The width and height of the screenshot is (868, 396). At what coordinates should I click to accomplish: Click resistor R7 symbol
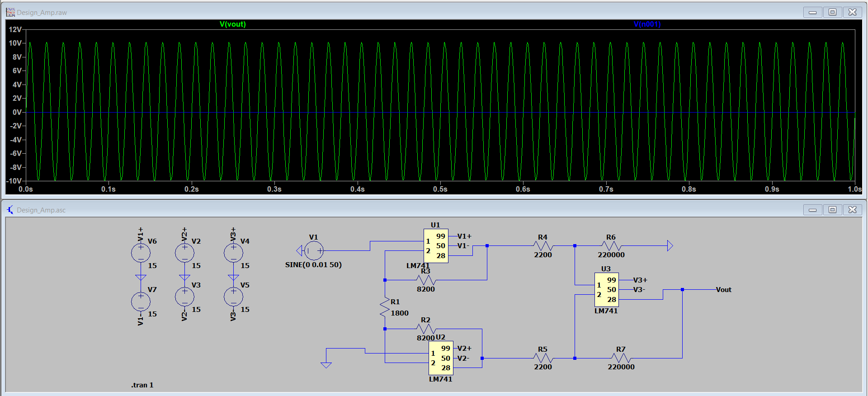621,358
